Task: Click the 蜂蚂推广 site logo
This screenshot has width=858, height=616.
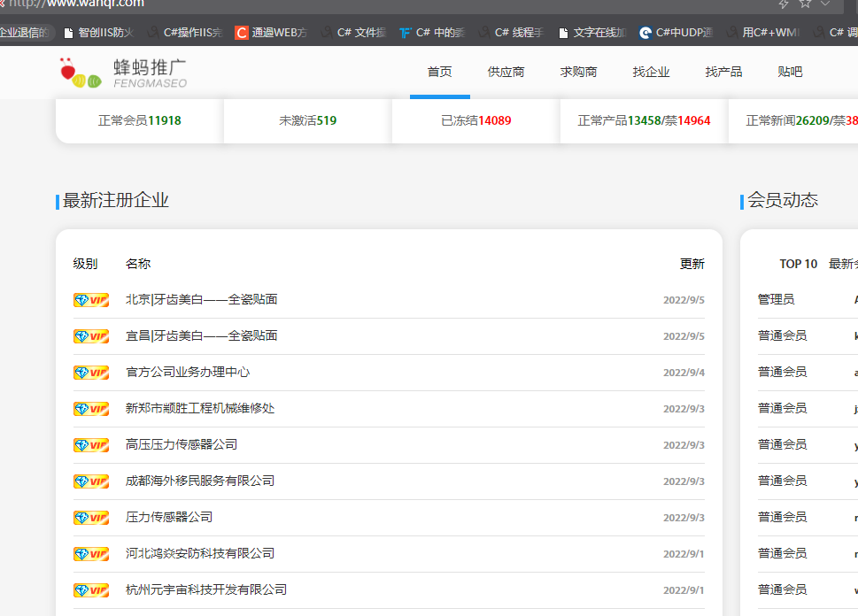Action: [x=123, y=73]
